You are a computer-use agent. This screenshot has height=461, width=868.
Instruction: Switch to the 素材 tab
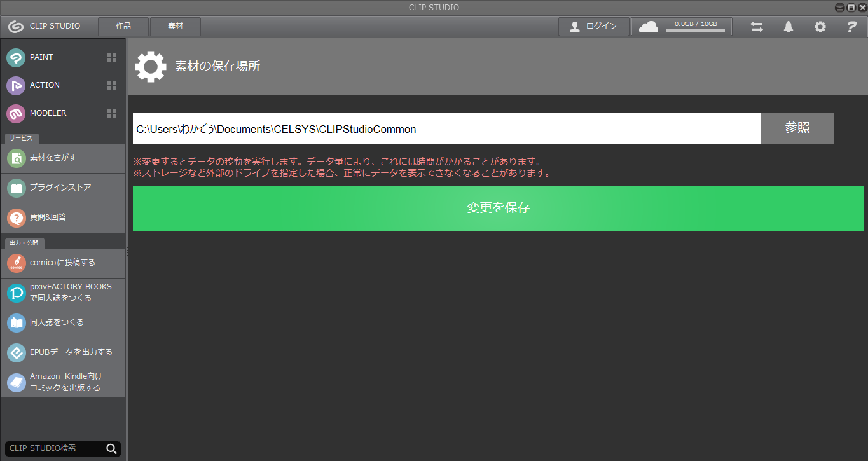176,26
